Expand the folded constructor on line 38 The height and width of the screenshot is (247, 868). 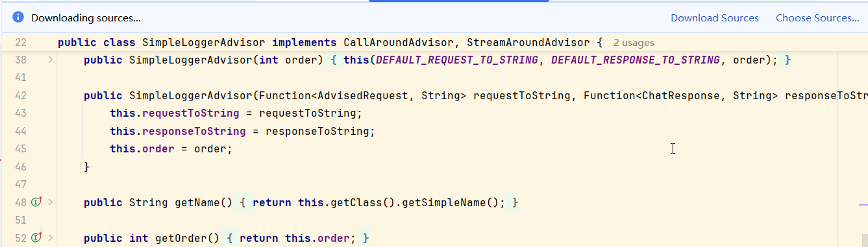point(51,60)
